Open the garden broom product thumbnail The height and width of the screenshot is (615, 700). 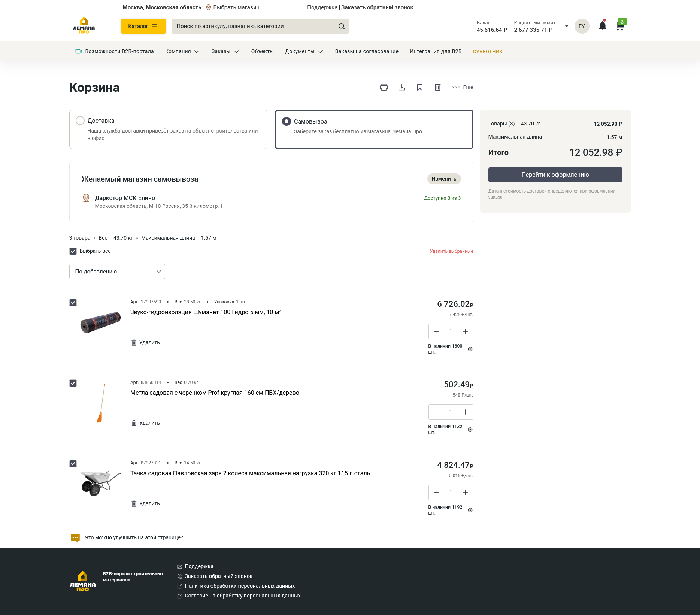100,403
